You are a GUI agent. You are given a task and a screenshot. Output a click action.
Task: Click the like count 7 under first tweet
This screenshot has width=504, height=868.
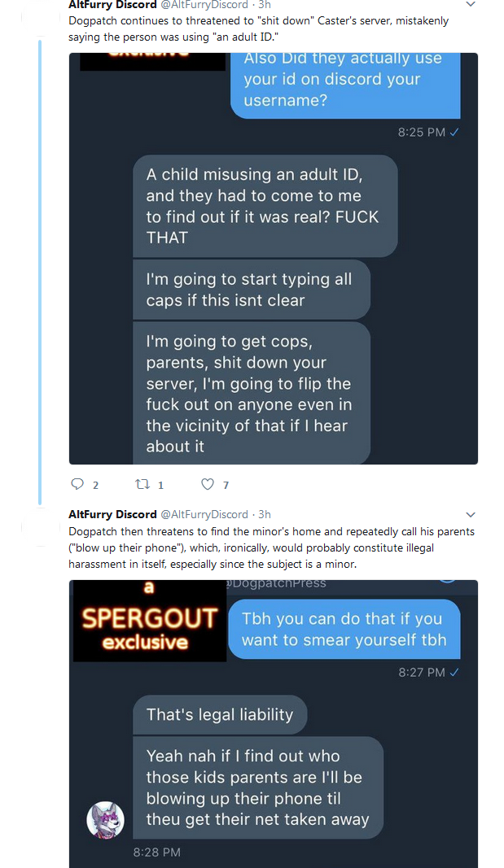click(x=226, y=485)
